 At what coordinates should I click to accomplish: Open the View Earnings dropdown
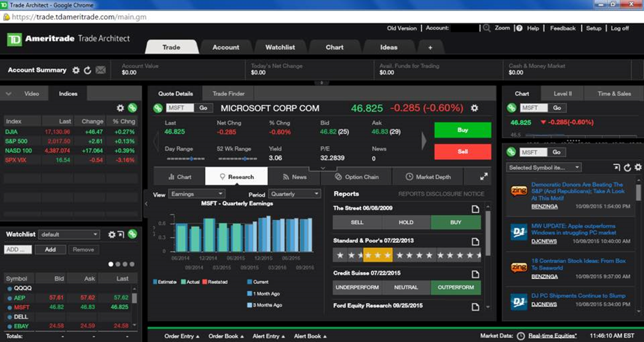click(196, 194)
